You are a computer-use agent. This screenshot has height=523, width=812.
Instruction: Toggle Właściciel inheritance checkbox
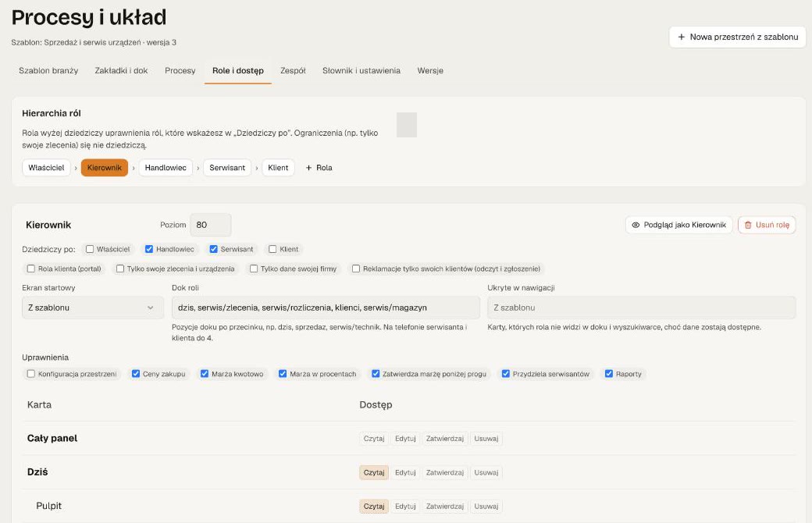tap(90, 249)
